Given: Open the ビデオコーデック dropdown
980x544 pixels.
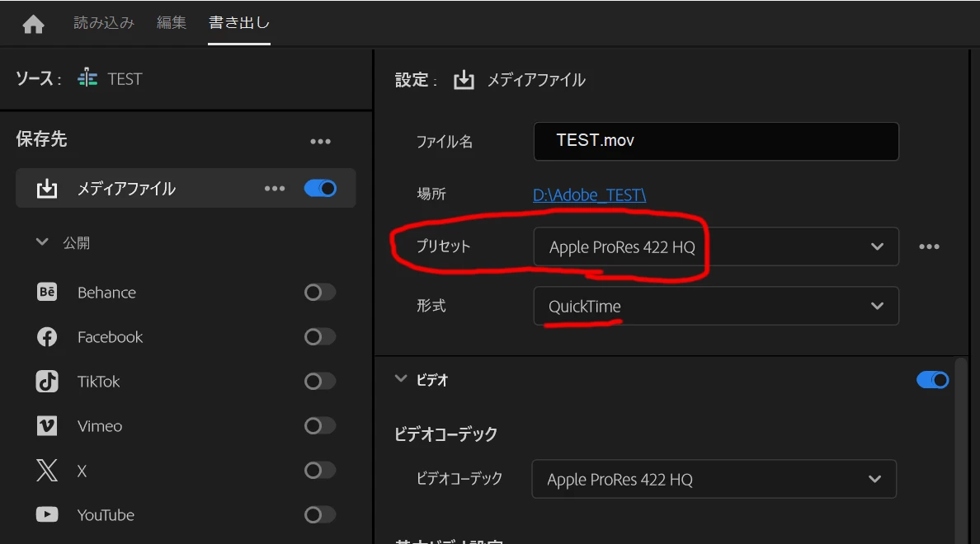Looking at the screenshot, I should (714, 479).
